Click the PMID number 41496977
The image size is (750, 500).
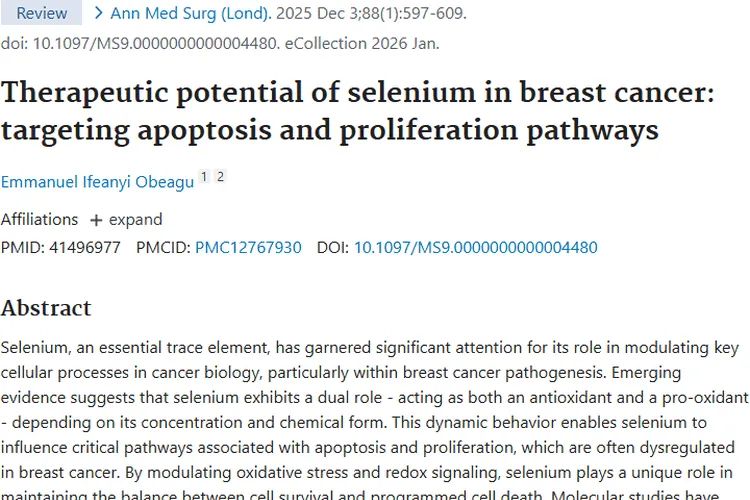tap(85, 247)
